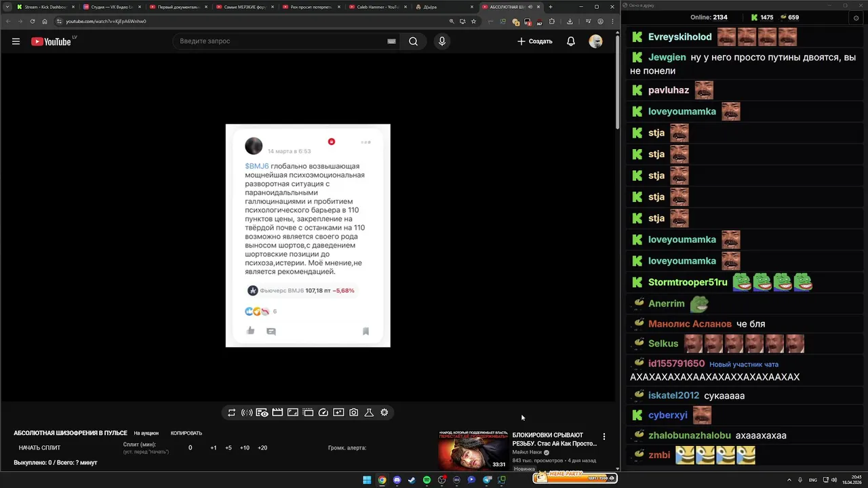Image resolution: width=868 pixels, height=488 pixels.
Task: Open the 'БЛОКИРОВКИ СРЫВАЮТ РЕЗЬБУ' video thumbnail
Action: [x=473, y=449]
